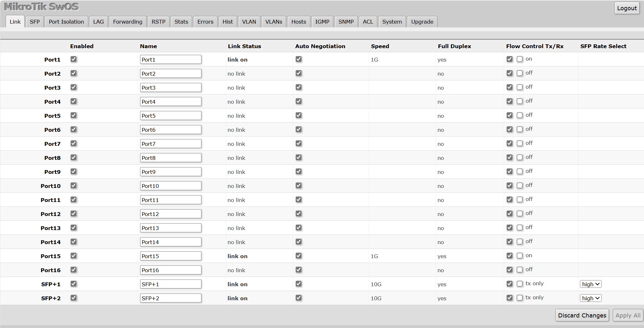This screenshot has height=328, width=644.
Task: Switch to the SFP tab
Action: pos(34,22)
